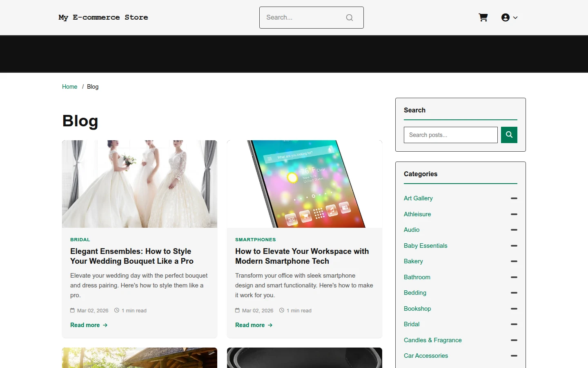Screen dimensions: 588x368
Task: Open the Bridal category link
Action: [412, 324]
